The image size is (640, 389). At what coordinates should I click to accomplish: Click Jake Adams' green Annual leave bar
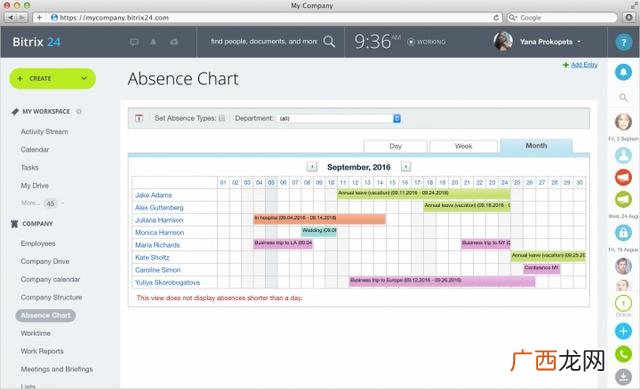[424, 193]
